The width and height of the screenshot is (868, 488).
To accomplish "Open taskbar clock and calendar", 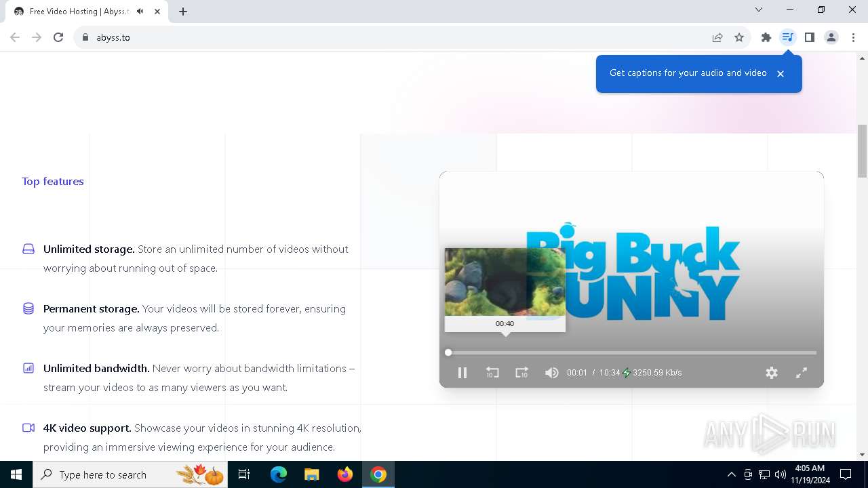I will 810,474.
